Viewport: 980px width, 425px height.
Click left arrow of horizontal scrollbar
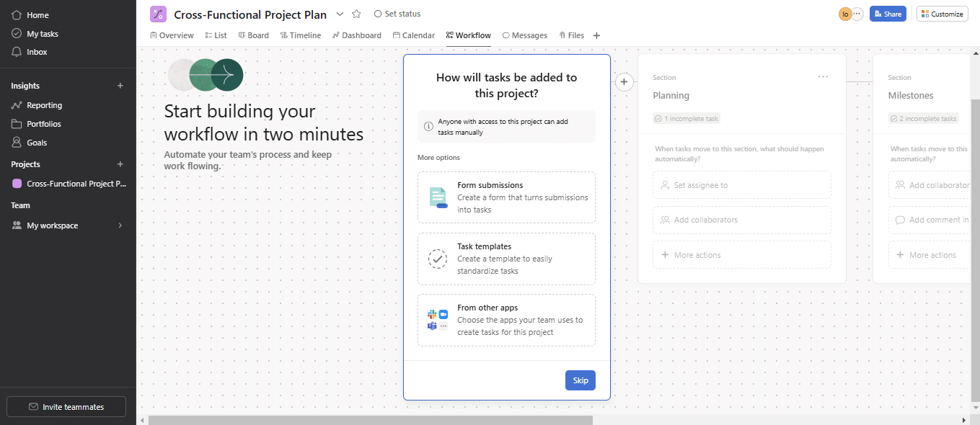(141, 420)
